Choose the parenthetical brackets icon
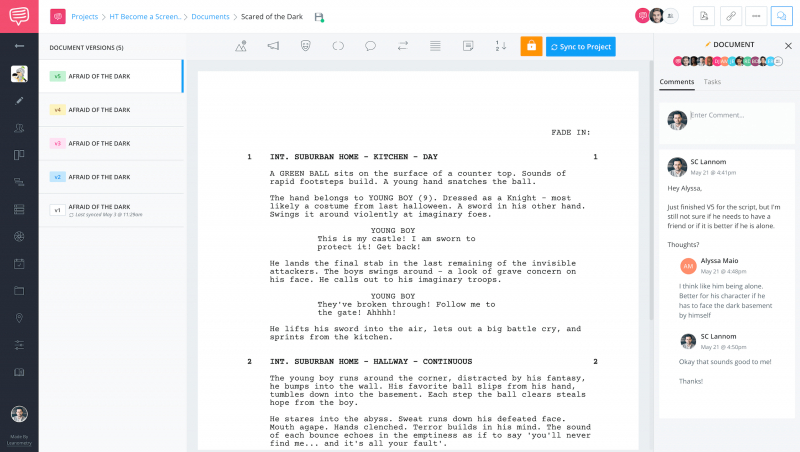Screen dimensions: 800x452 click(338, 46)
